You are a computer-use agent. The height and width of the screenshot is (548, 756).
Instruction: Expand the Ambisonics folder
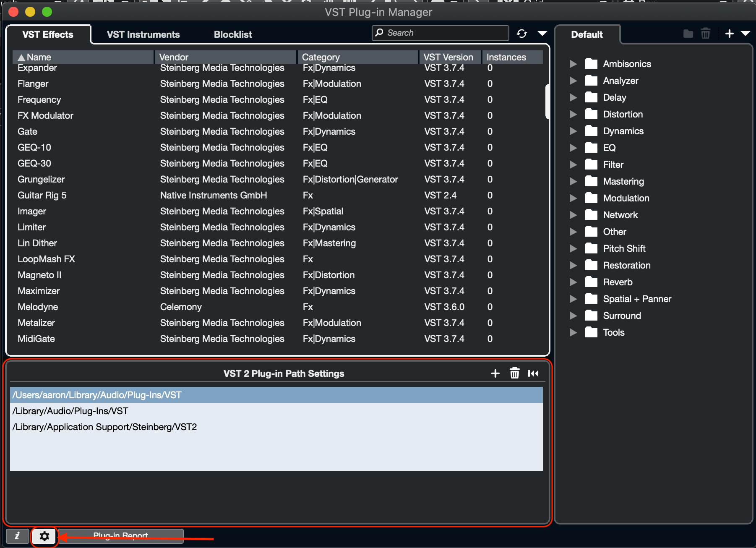[x=573, y=64]
